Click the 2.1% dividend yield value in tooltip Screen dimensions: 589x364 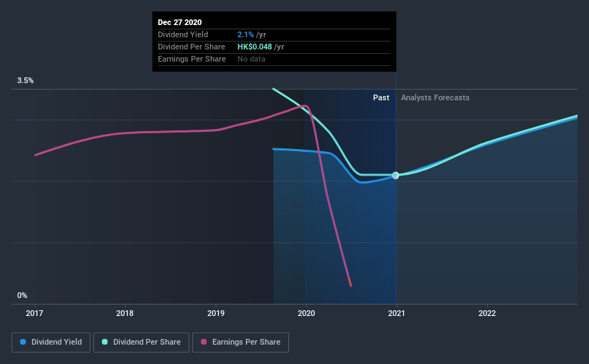[x=245, y=34]
